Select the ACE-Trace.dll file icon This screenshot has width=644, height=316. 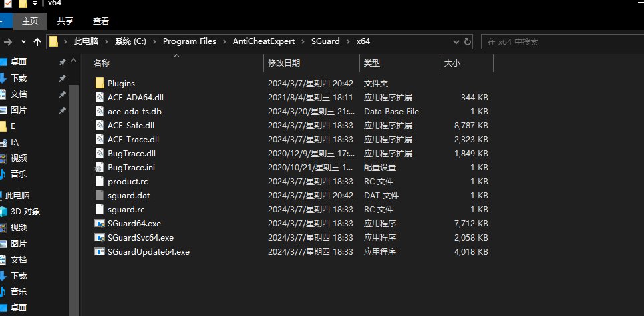pyautogui.click(x=100, y=139)
